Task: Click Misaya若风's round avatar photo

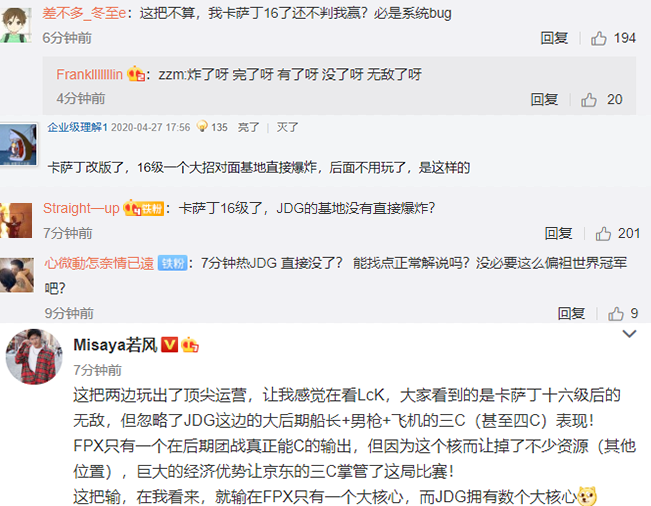Action: click(34, 357)
